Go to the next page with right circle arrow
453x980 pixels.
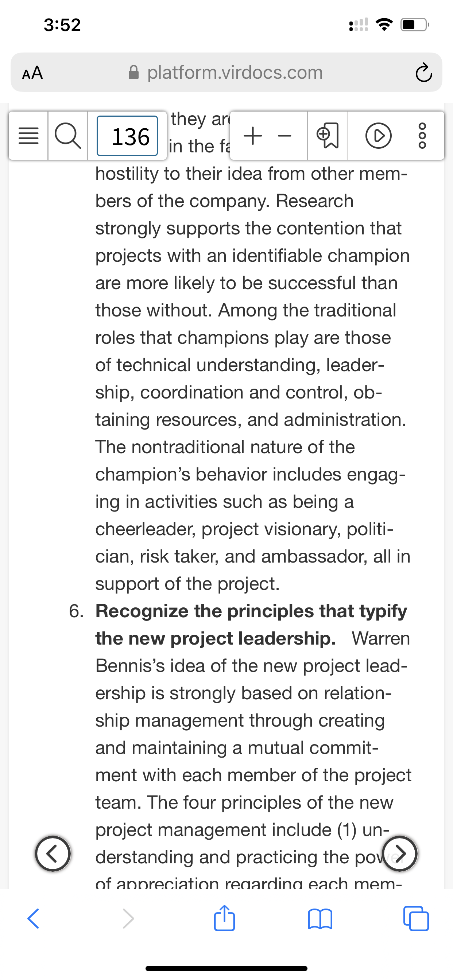click(400, 854)
